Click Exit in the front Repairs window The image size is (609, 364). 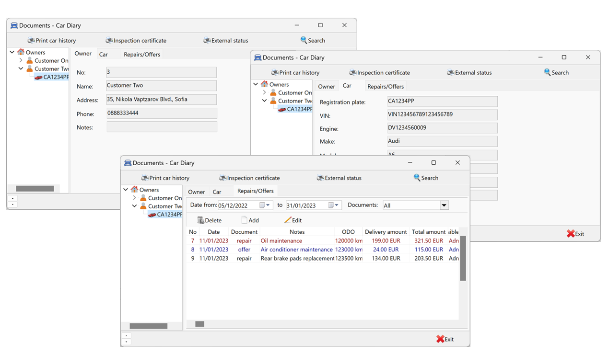pyautogui.click(x=445, y=339)
